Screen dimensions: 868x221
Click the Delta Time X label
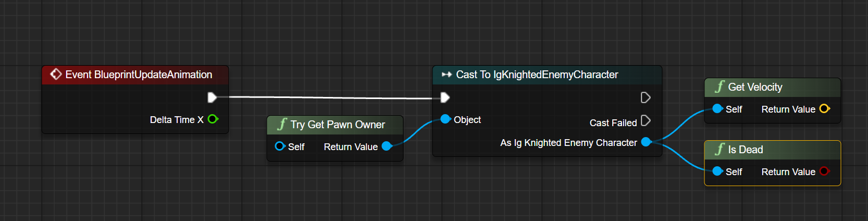[x=177, y=120]
